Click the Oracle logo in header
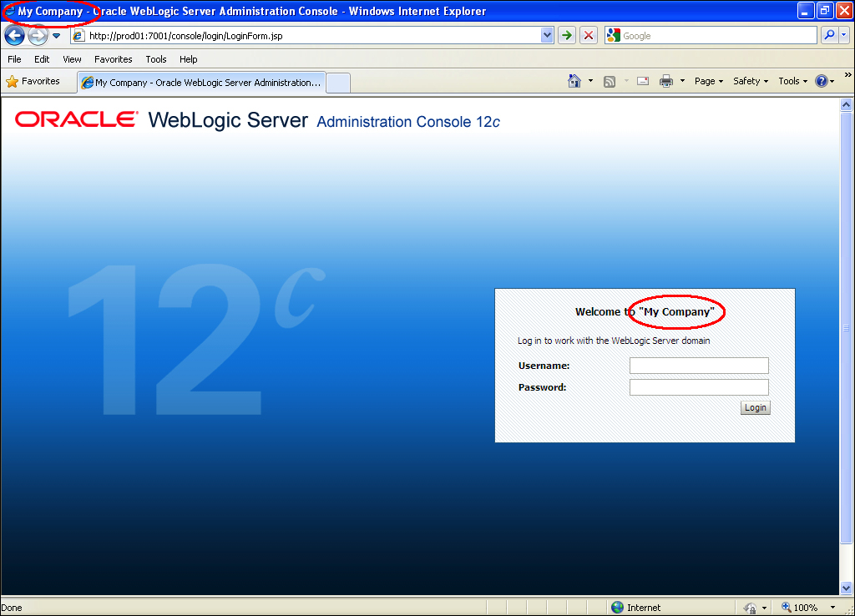 click(x=76, y=119)
